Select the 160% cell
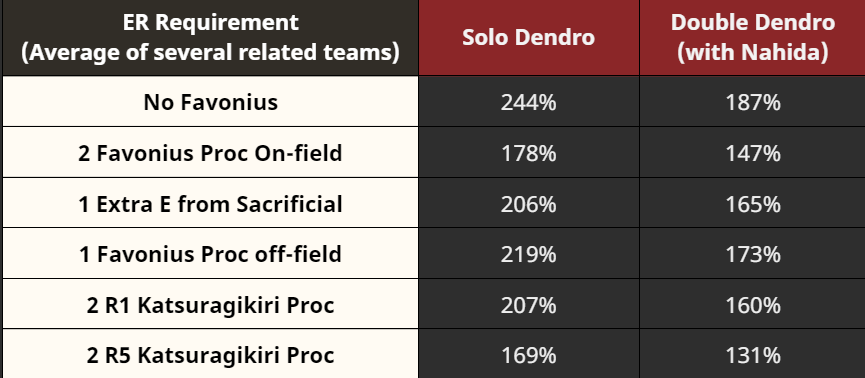Viewport: 865px width, 378px height. (752, 304)
